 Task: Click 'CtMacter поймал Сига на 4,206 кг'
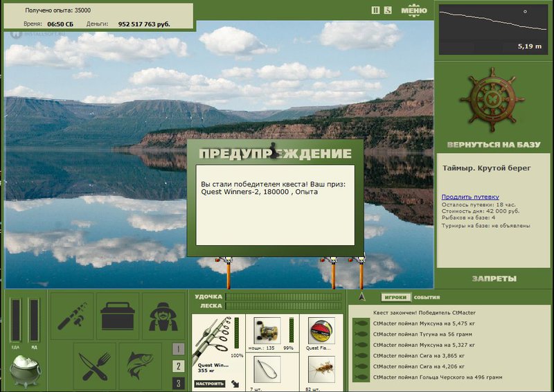[419, 366]
